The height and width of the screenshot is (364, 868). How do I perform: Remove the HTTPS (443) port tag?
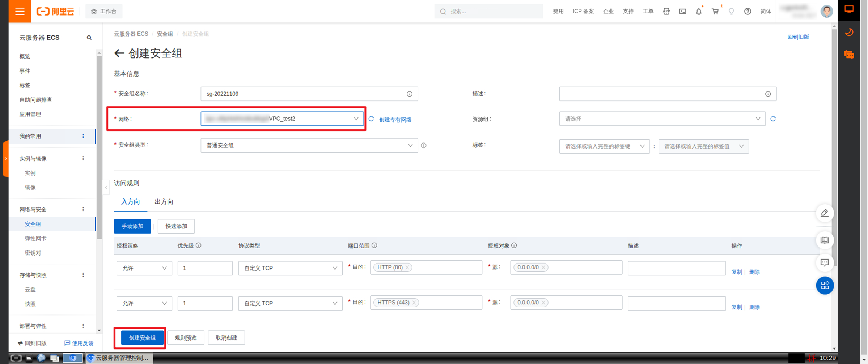tap(414, 303)
